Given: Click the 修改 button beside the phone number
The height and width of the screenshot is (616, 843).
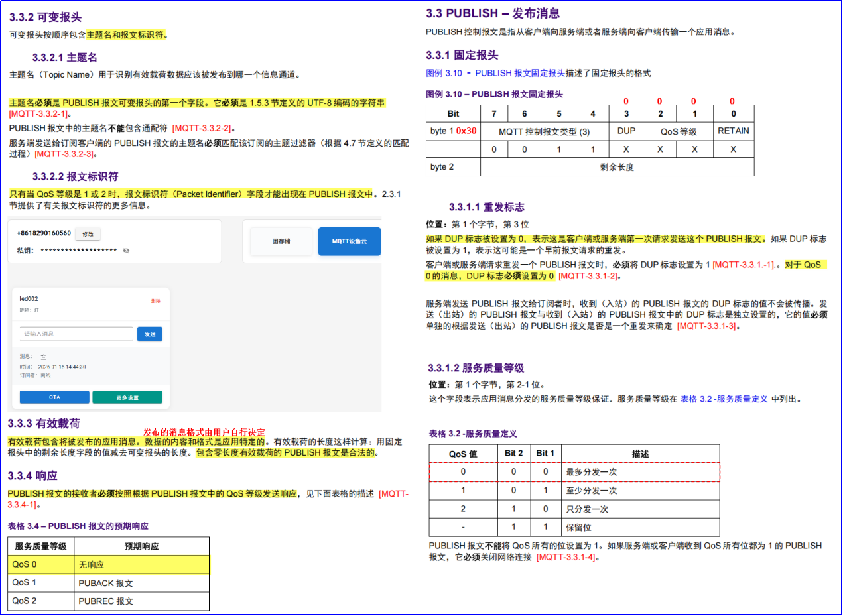Looking at the screenshot, I should coord(88,233).
